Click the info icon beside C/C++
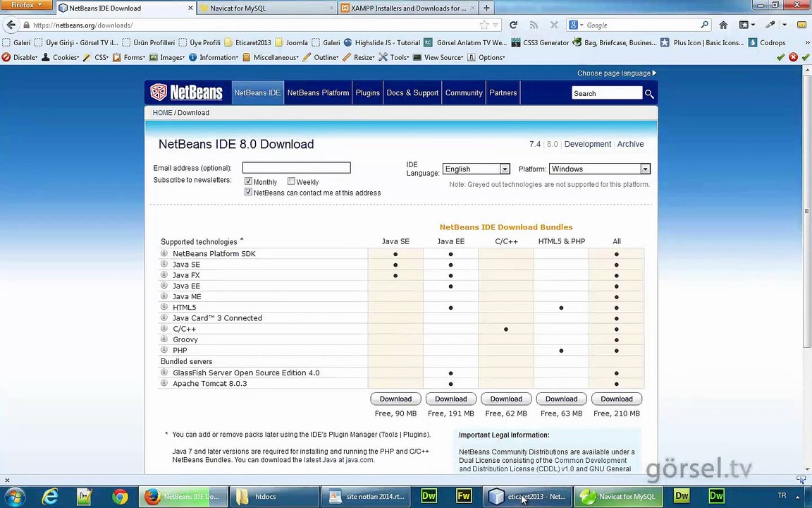The width and height of the screenshot is (812, 508). [x=164, y=328]
